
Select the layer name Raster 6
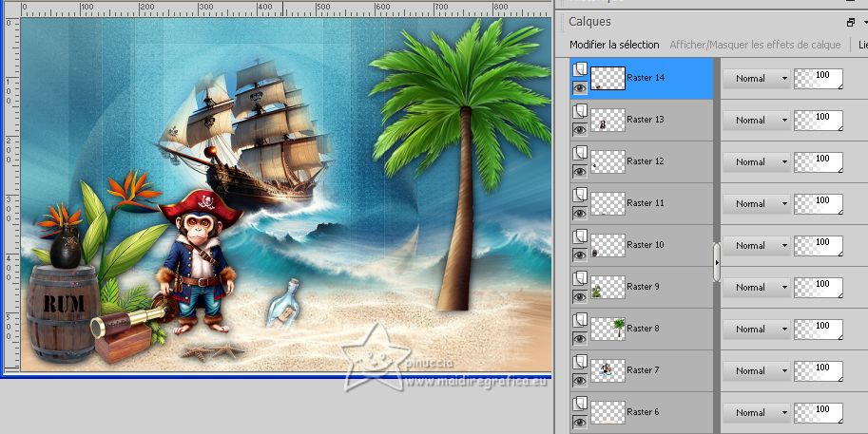(x=643, y=411)
